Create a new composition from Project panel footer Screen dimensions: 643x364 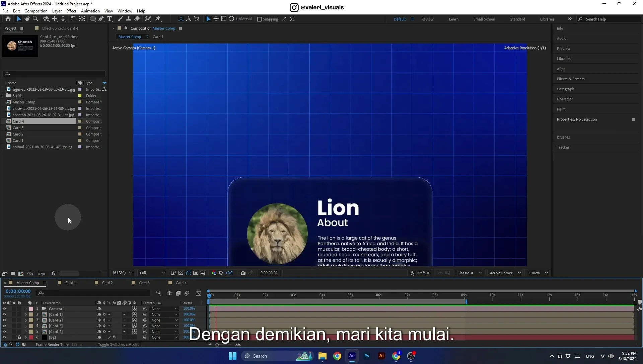pyautogui.click(x=21, y=274)
